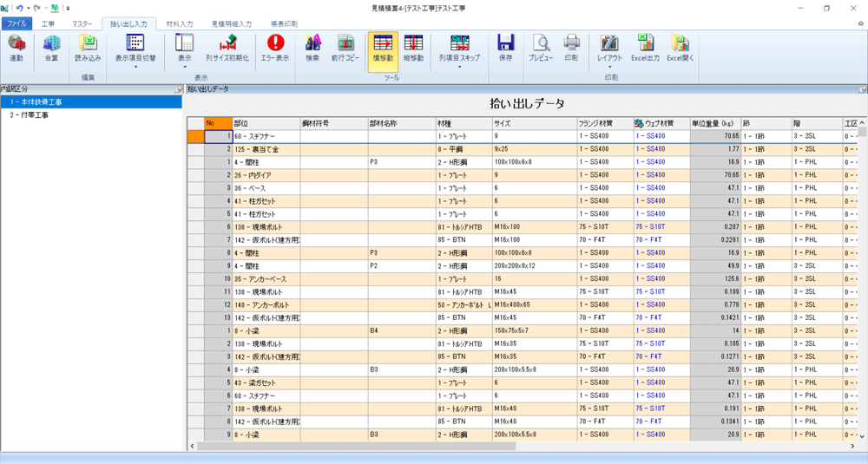The width and height of the screenshot is (868, 464).
Task: Toggle 縦移動 vertical move mode
Action: tap(414, 47)
